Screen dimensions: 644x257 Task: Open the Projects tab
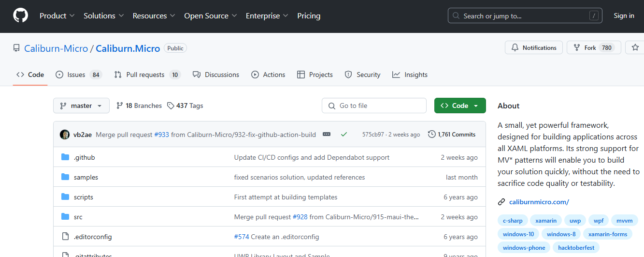point(315,75)
